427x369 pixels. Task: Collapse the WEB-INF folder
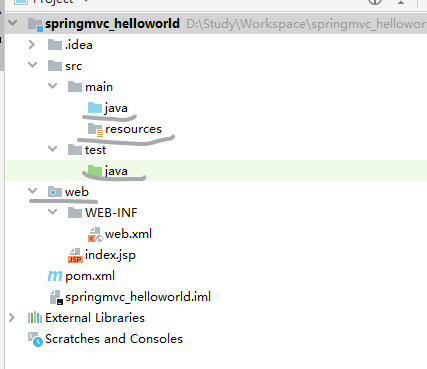[x=52, y=212]
